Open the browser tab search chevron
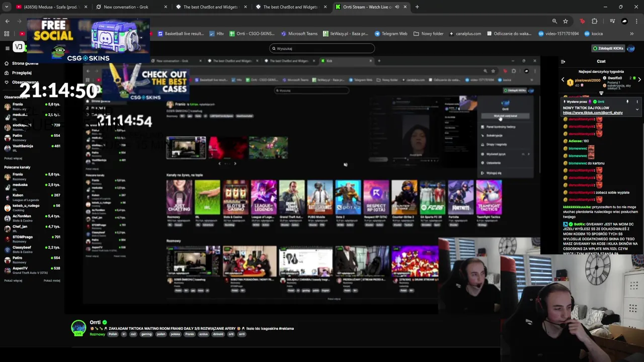 pyautogui.click(x=7, y=7)
